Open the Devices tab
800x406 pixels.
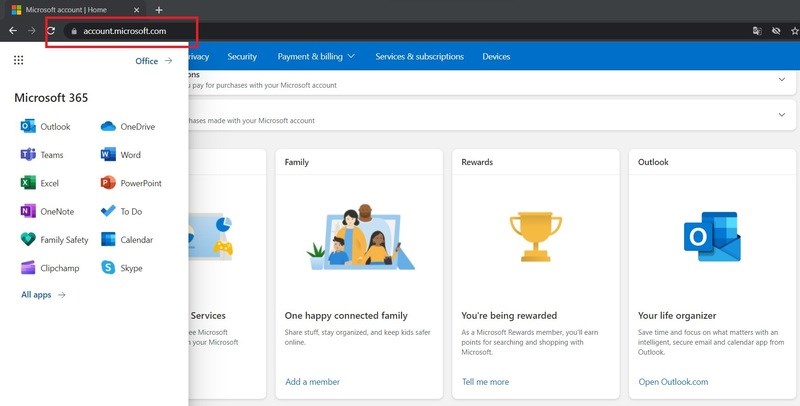(x=496, y=57)
